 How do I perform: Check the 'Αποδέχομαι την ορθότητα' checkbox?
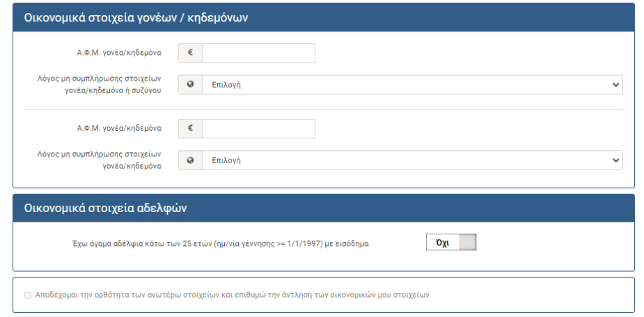(x=28, y=295)
